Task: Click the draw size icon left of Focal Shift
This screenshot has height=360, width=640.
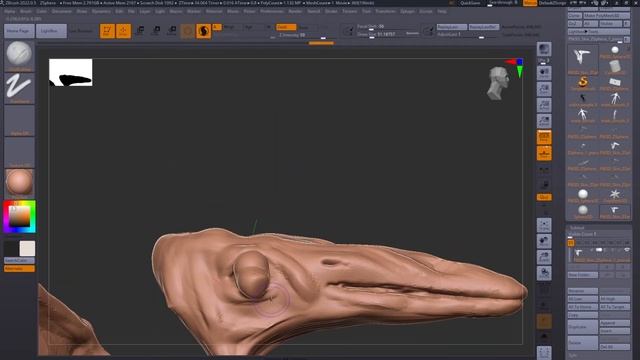Action: [x=349, y=31]
